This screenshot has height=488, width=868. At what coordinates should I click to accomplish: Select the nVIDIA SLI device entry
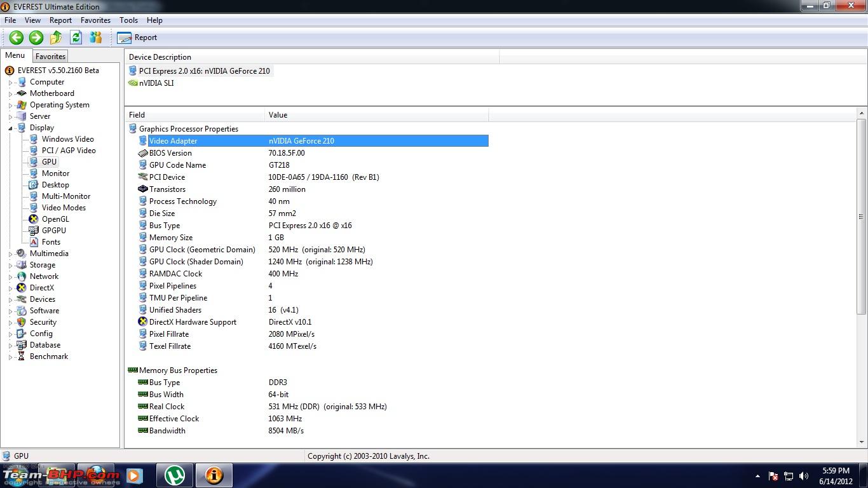pyautogui.click(x=156, y=83)
